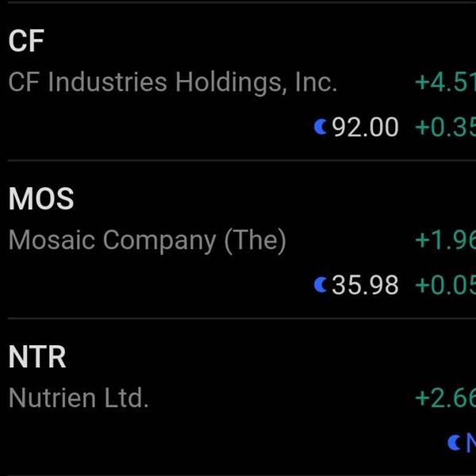Click blank area of CF row
The image size is (476, 476).
pos(159,127)
